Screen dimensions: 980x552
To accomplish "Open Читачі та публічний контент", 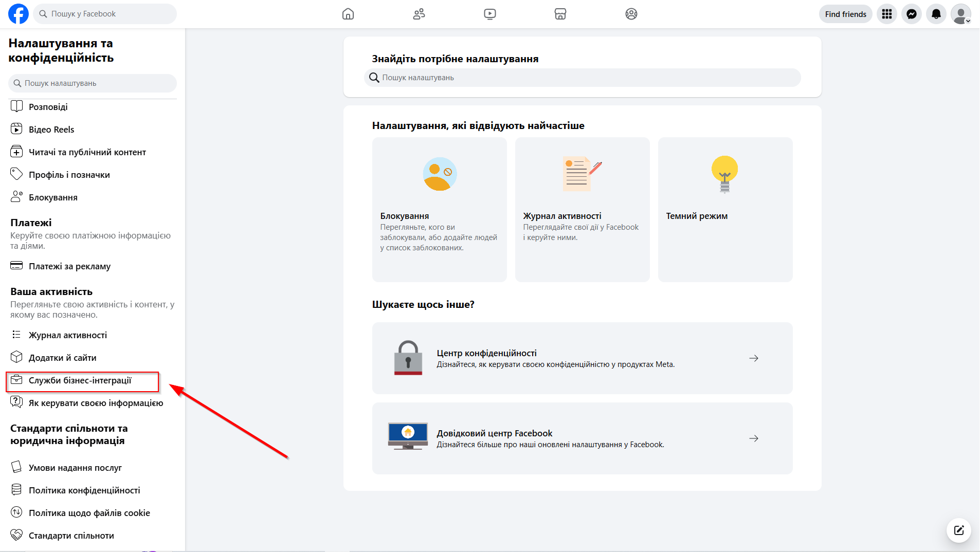I will 93,152.
